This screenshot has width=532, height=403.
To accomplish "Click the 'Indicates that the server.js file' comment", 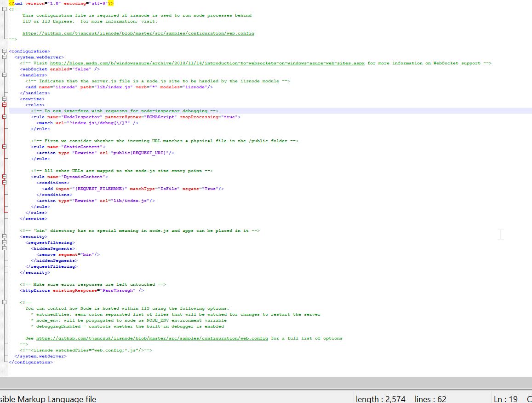I will pyautogui.click(x=158, y=81).
